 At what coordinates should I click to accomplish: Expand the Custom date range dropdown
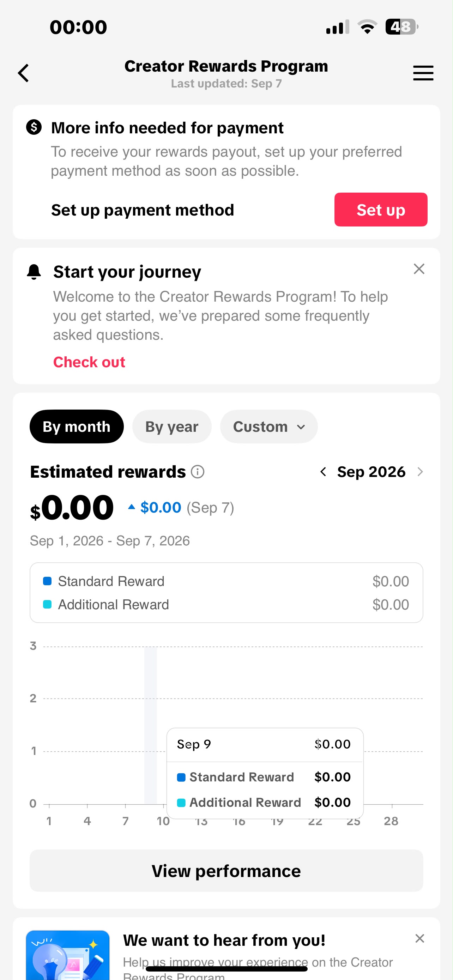[268, 427]
